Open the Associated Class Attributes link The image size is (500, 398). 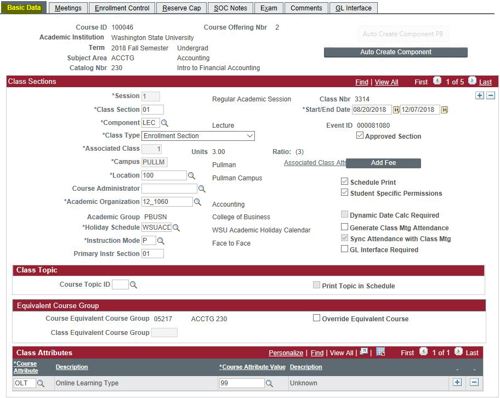(x=315, y=163)
